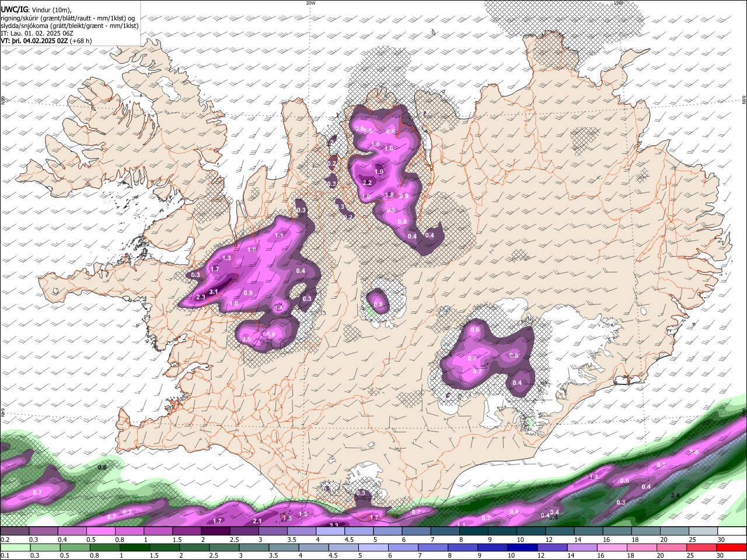
Task: Click the 2.2 snowfall value on the map
Action: click(x=367, y=183)
